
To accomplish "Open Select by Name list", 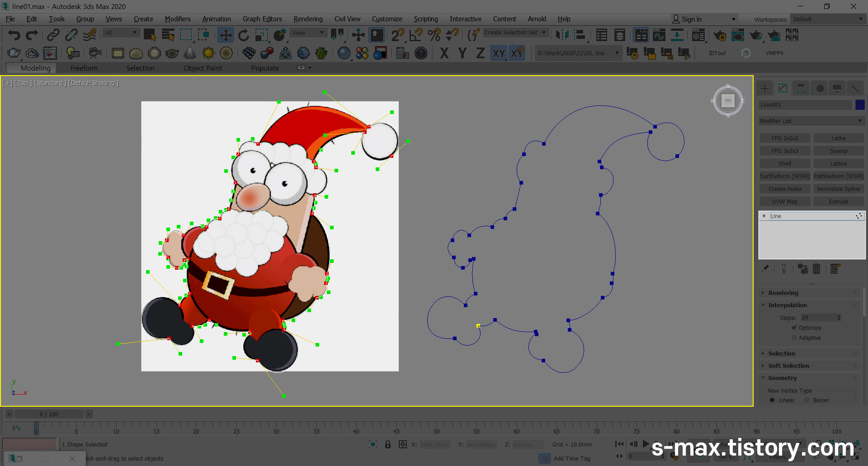I will click(x=168, y=35).
